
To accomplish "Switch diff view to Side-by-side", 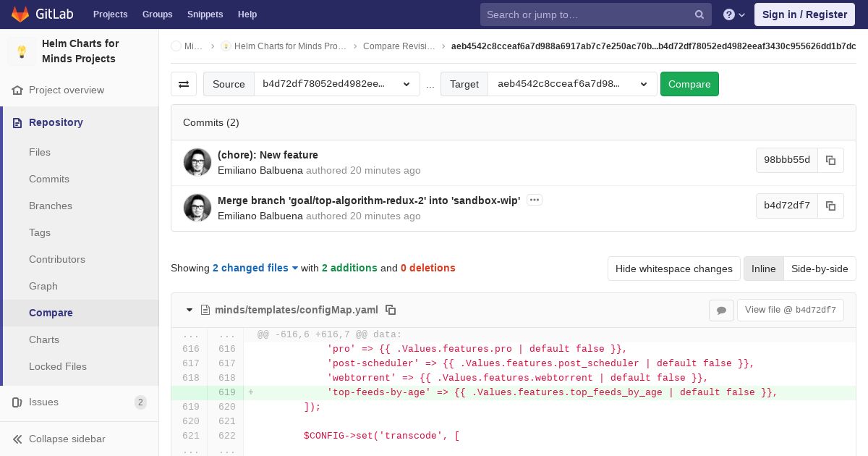I will (820, 269).
